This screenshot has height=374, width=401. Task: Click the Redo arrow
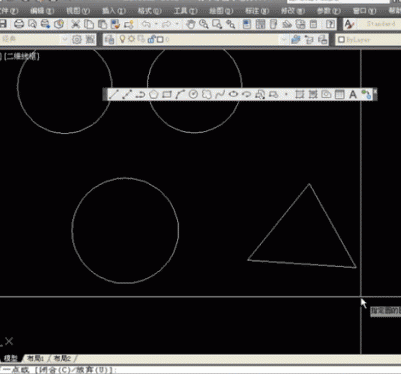(x=166, y=24)
